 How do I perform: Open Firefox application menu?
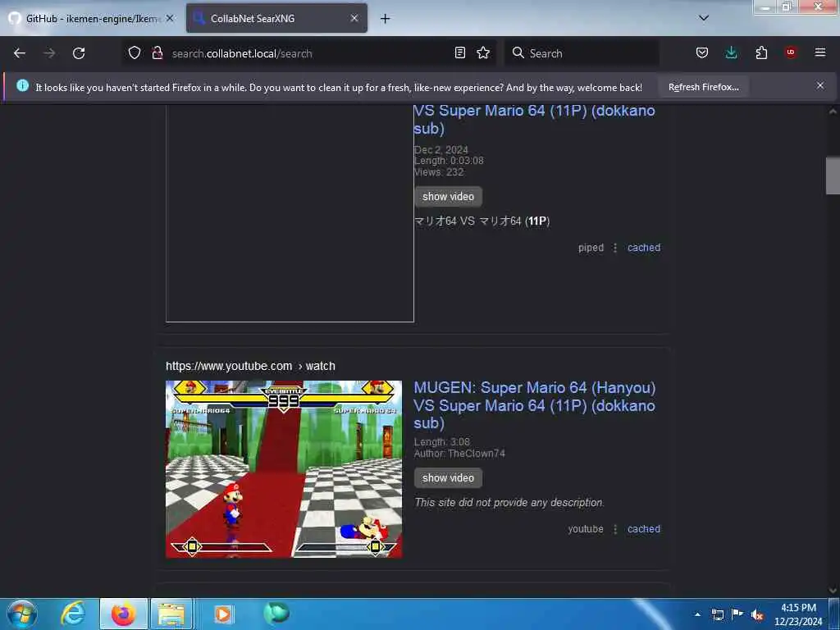[x=820, y=52]
